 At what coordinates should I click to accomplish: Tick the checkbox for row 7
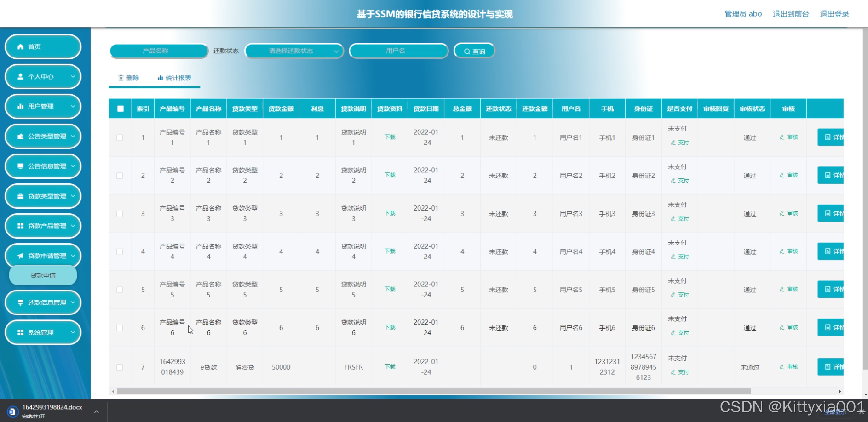click(120, 367)
